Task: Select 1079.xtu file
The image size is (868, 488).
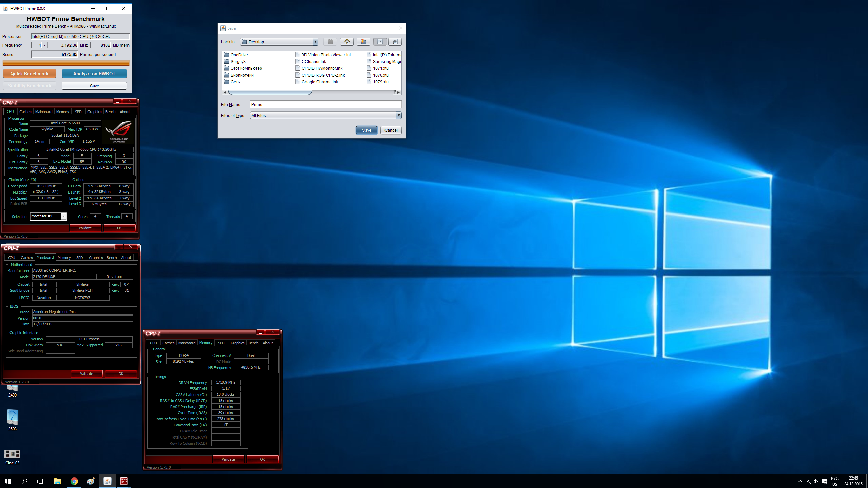Action: click(x=377, y=82)
